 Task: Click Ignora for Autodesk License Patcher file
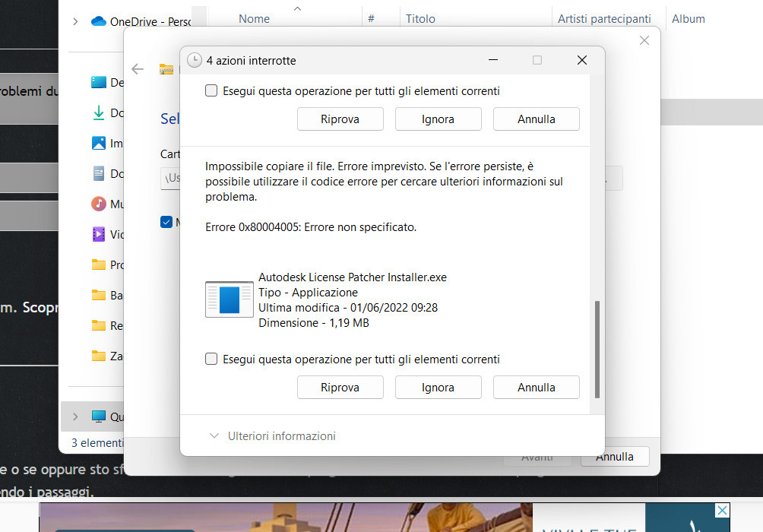click(438, 388)
